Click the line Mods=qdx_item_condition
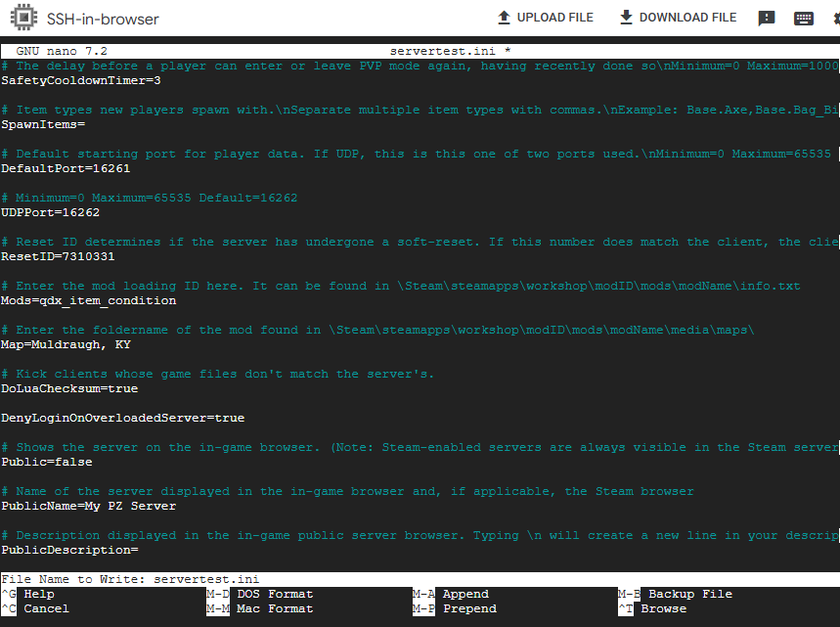840x627 pixels. [x=88, y=300]
